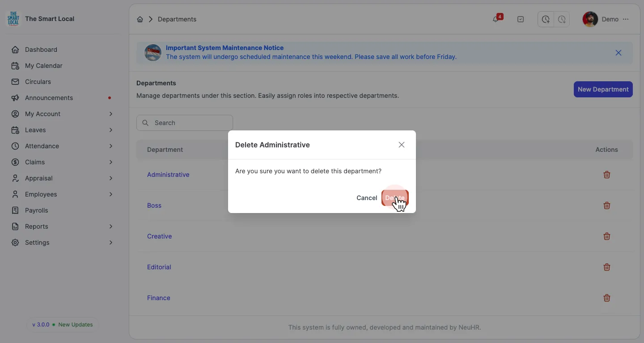
Task: Click the Dashboard house icon
Action: point(15,50)
